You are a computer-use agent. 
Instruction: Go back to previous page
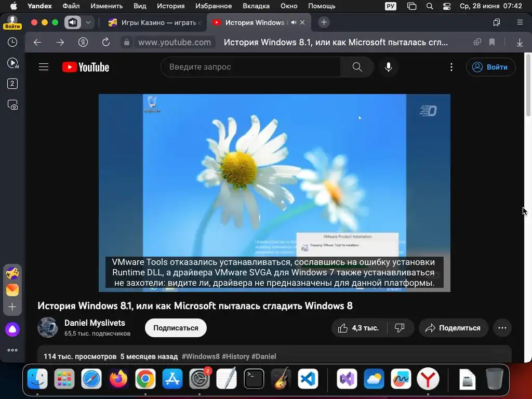(37, 42)
